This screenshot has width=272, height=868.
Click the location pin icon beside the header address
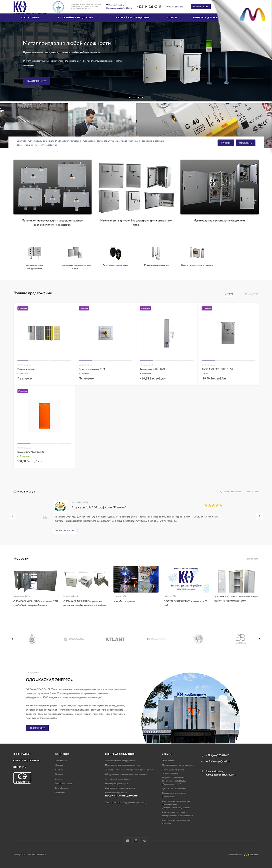pos(107,5)
